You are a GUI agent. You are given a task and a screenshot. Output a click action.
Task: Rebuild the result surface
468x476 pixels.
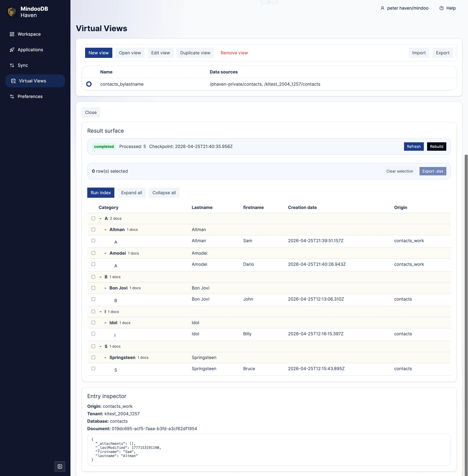coord(437,147)
